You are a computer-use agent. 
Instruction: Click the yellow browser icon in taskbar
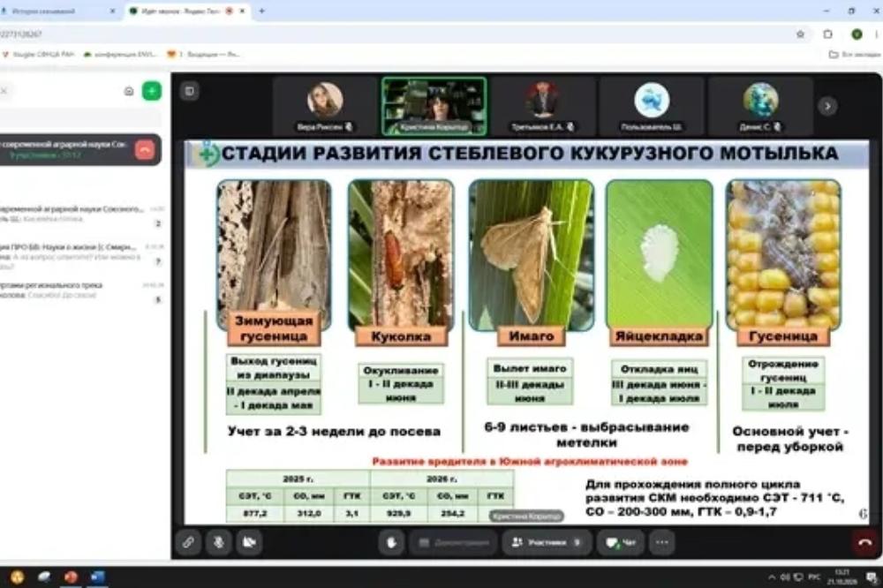coord(18,577)
